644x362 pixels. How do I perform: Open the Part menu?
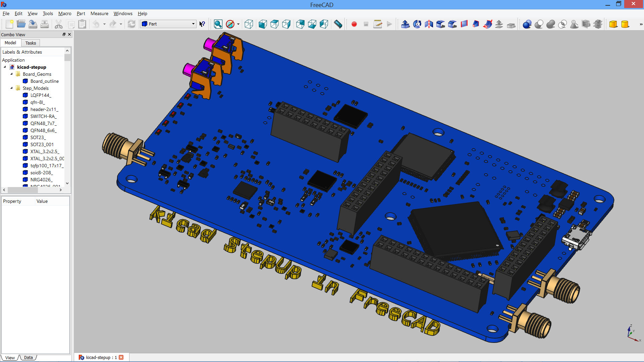(80, 13)
